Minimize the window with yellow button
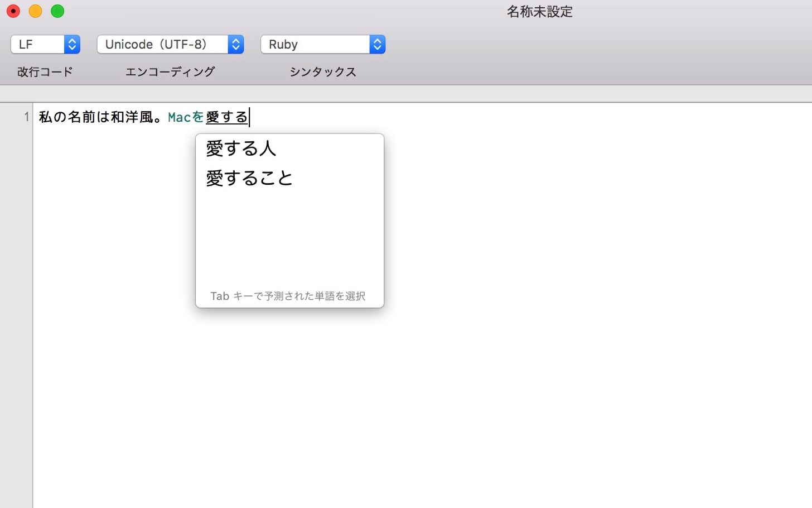This screenshot has width=812, height=508. (x=35, y=11)
